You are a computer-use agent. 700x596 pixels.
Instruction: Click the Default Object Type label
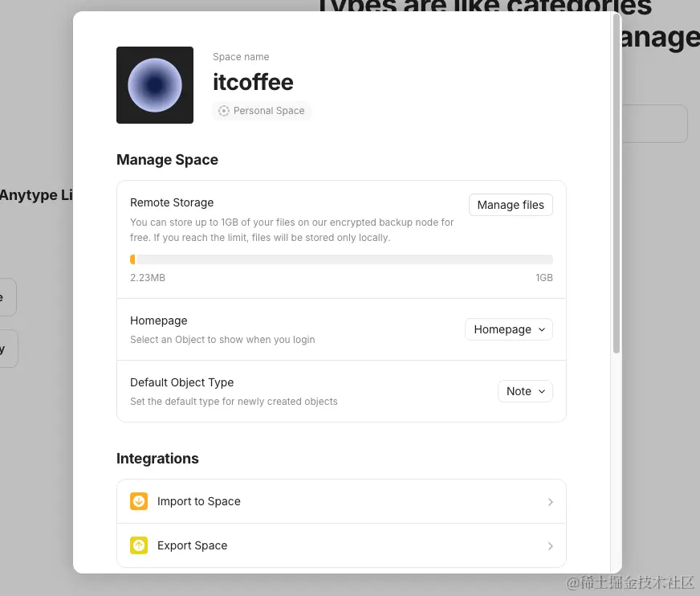tap(181, 382)
